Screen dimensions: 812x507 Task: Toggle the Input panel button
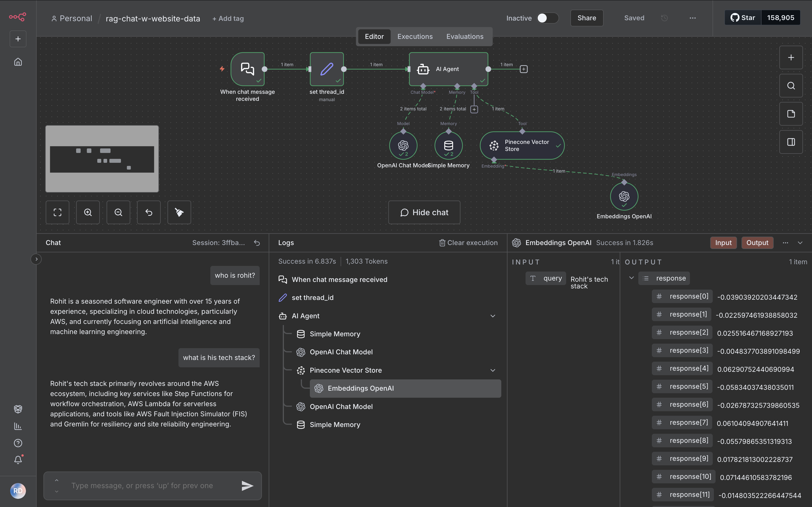click(x=723, y=243)
